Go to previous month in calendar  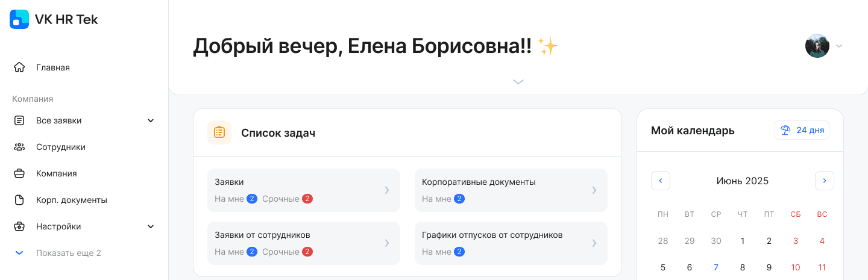(x=661, y=181)
